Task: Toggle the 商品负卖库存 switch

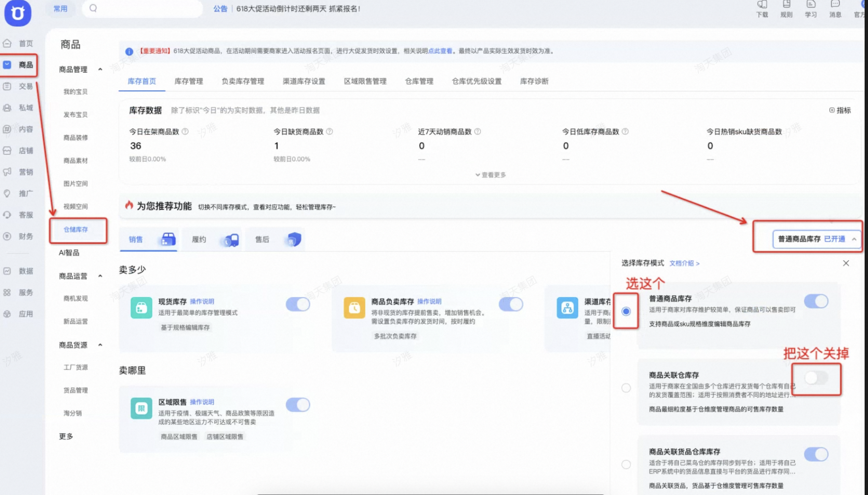Action: pos(511,304)
